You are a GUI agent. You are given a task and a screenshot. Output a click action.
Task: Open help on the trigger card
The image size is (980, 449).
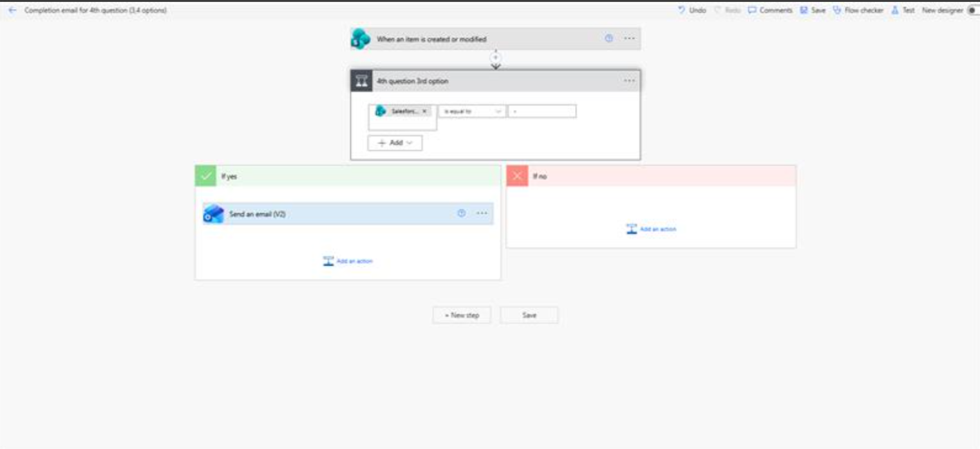608,39
